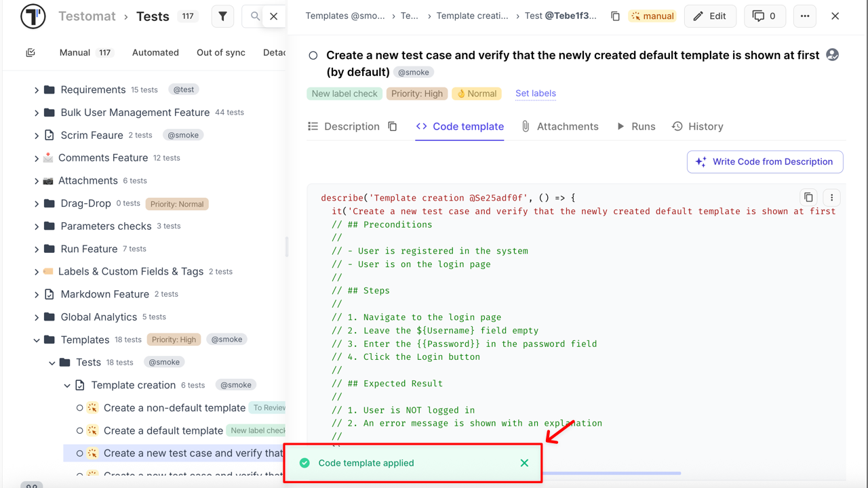Select circle for Create a default template
868x488 pixels.
pyautogui.click(x=80, y=430)
